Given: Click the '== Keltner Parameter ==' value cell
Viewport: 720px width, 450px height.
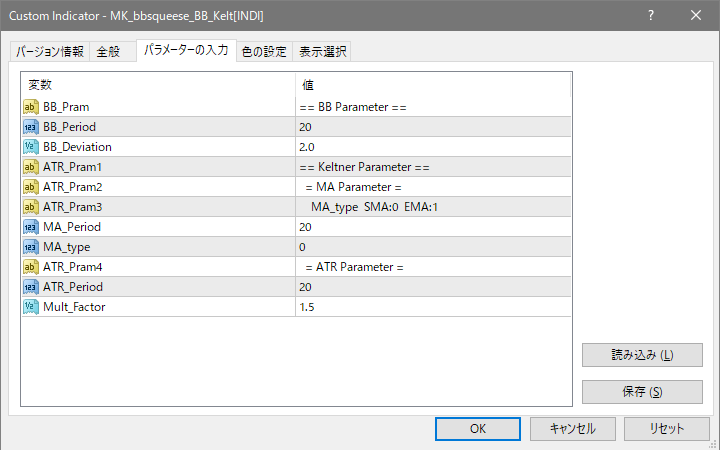Looking at the screenshot, I should (x=433, y=167).
